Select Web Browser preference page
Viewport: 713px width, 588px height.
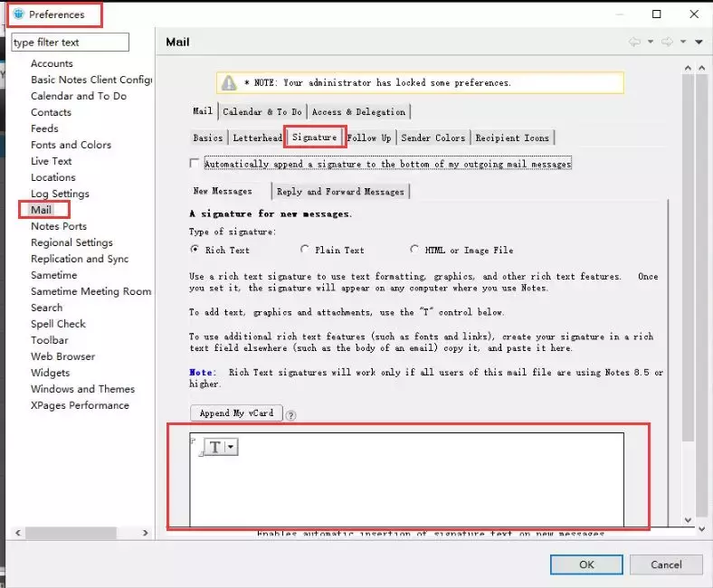click(62, 356)
